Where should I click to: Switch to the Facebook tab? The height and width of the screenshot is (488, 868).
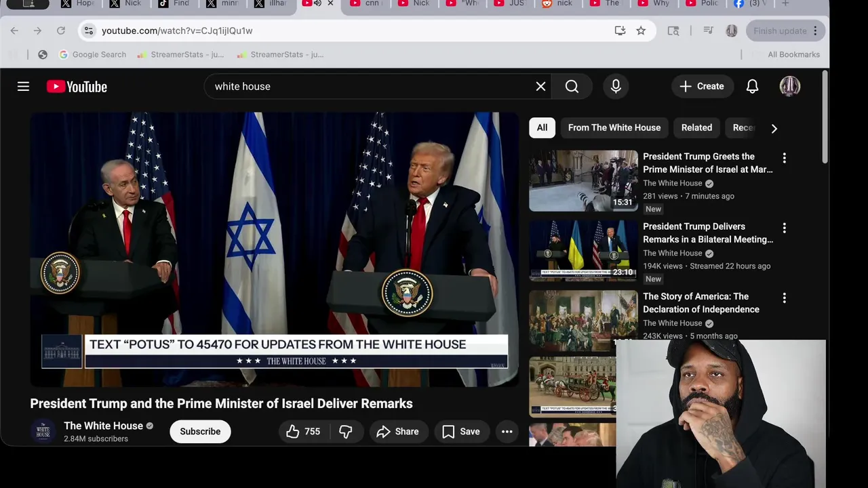749,3
